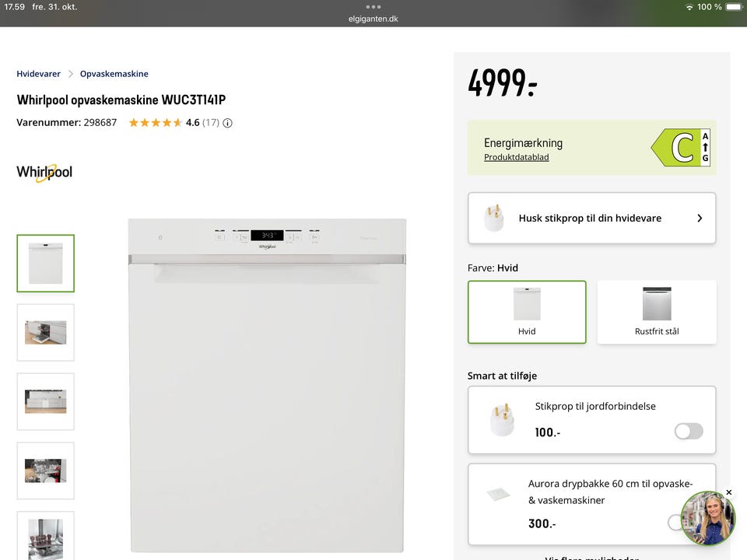Close the chat assistant bubble

click(728, 492)
